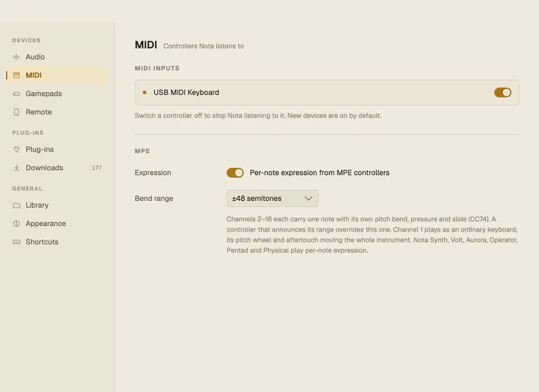This screenshot has width=539, height=392.
Task: Open Appearance label
Action: 46,224
